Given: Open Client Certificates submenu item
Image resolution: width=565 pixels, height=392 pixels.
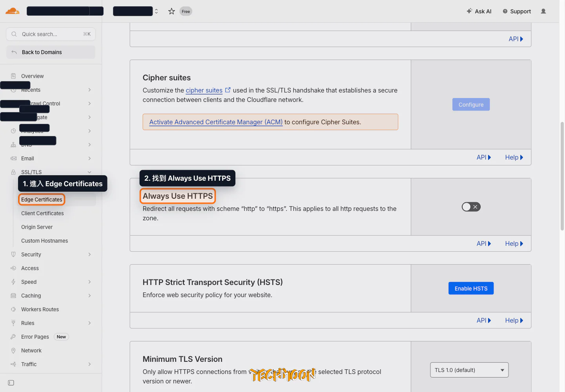Looking at the screenshot, I should click(x=42, y=213).
